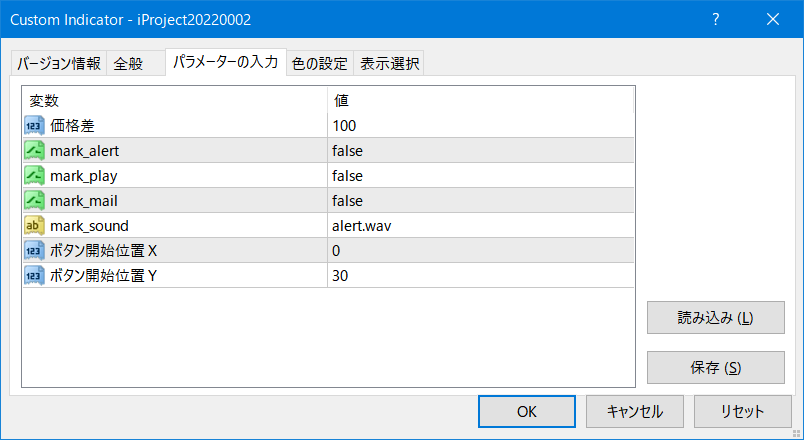
Task: Switch to the 表示選択 tab
Action: click(x=389, y=64)
